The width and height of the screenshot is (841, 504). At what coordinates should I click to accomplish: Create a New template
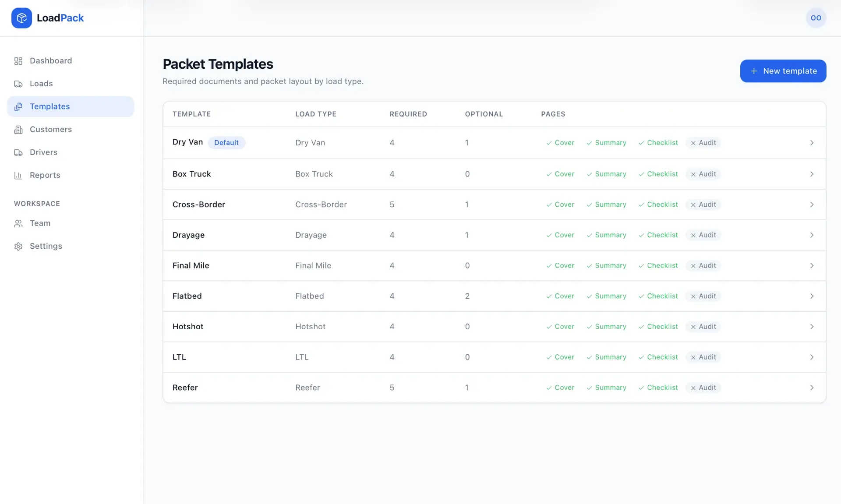783,71
